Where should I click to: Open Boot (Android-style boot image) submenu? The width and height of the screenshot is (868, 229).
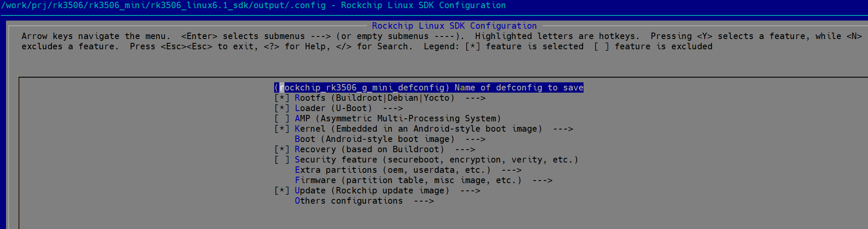390,139
